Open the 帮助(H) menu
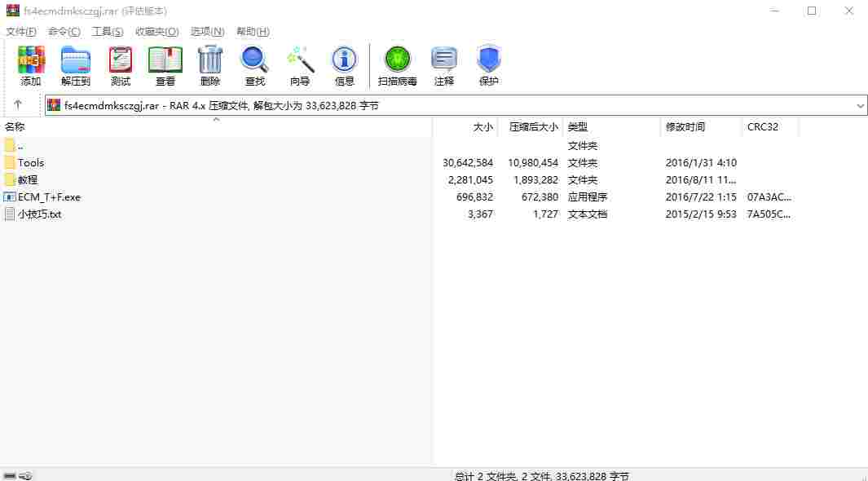 pyautogui.click(x=253, y=31)
